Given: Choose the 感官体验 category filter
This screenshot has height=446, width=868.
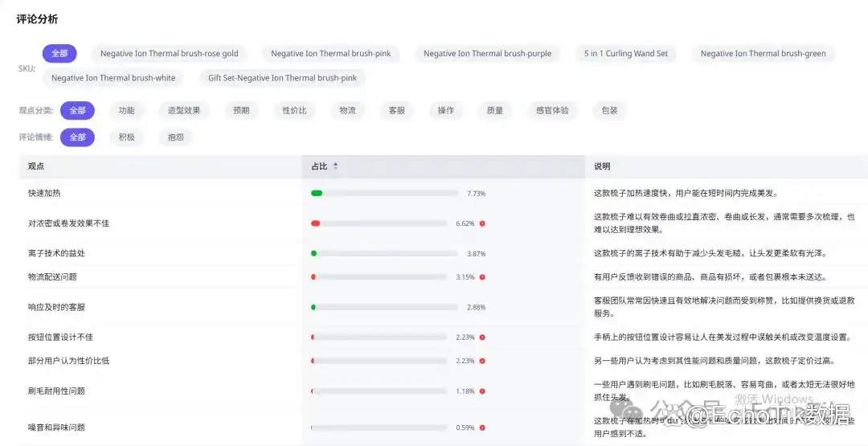Looking at the screenshot, I should pyautogui.click(x=552, y=110).
